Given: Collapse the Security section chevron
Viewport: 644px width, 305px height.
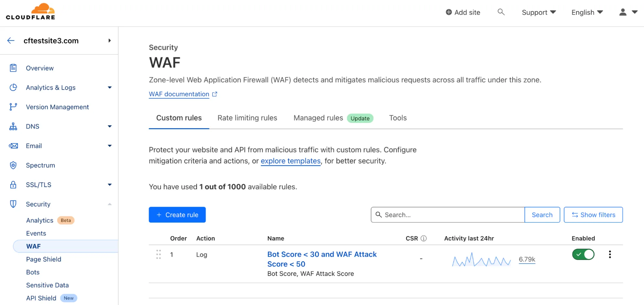Looking at the screenshot, I should click(x=110, y=204).
